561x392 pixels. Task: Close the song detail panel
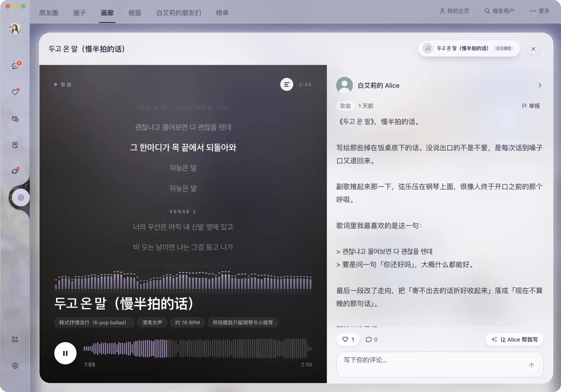pos(533,49)
